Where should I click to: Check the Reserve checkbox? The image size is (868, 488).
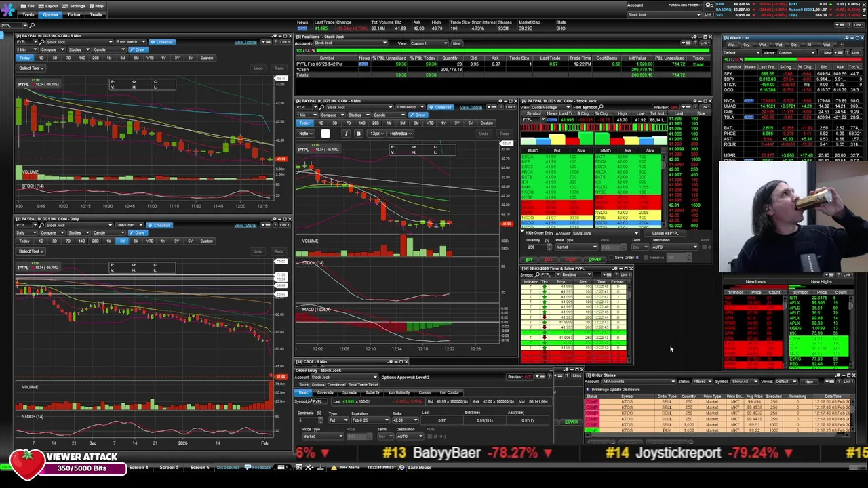tap(646, 258)
